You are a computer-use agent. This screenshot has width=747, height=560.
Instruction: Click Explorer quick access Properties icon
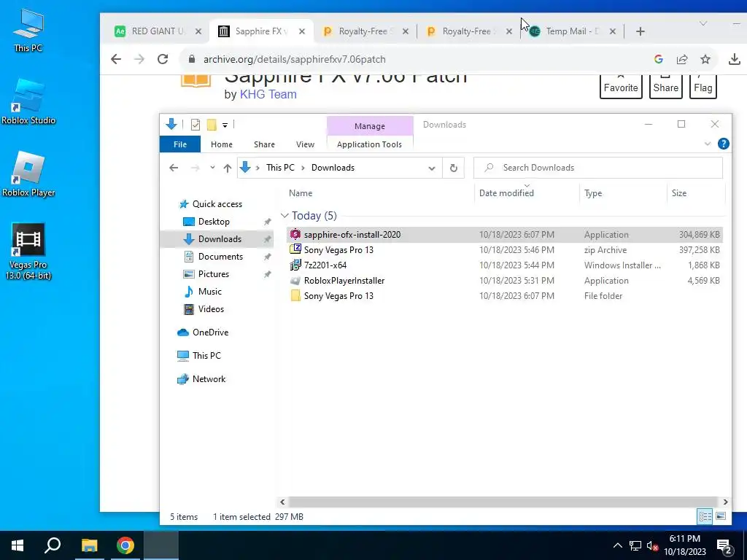(196, 125)
